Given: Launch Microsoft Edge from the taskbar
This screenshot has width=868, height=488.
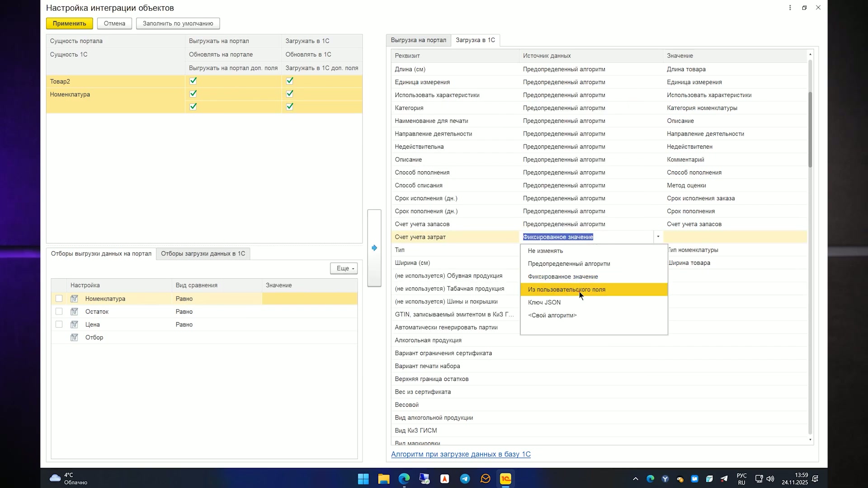Looking at the screenshot, I should click(x=404, y=479).
